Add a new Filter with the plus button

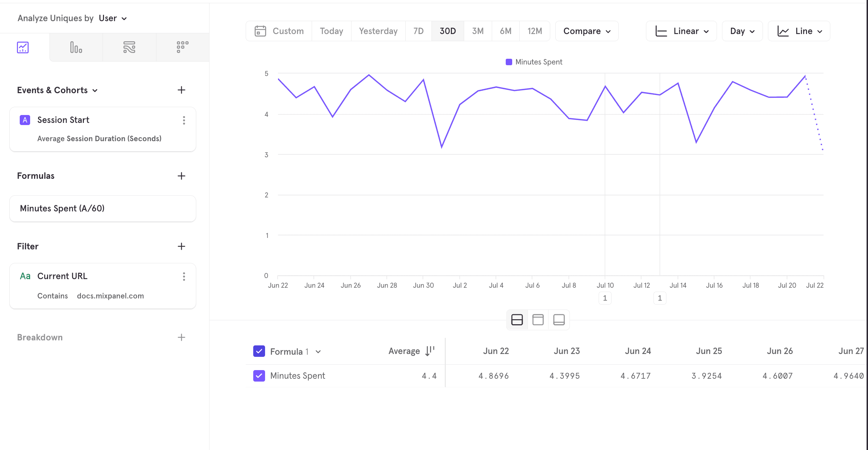[x=182, y=246]
